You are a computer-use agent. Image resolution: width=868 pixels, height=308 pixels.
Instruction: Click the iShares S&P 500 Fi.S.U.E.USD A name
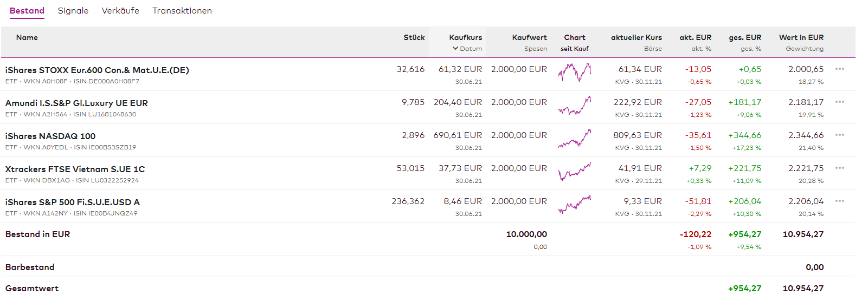coord(73,202)
